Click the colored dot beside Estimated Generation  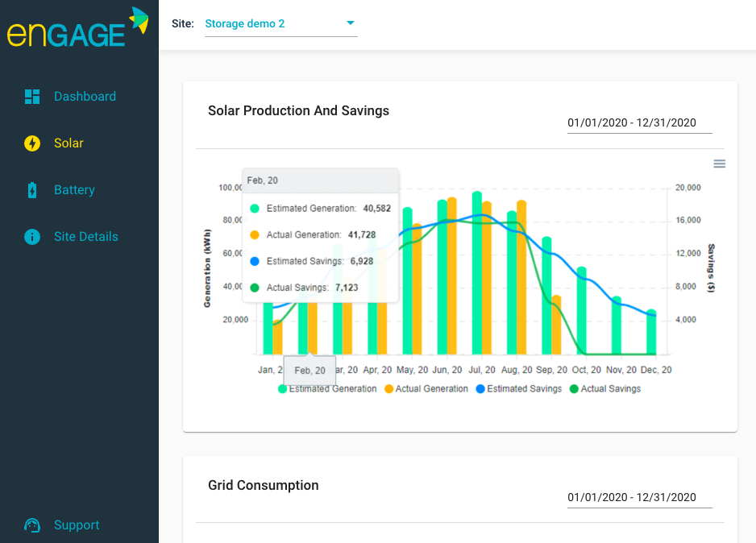(x=282, y=388)
